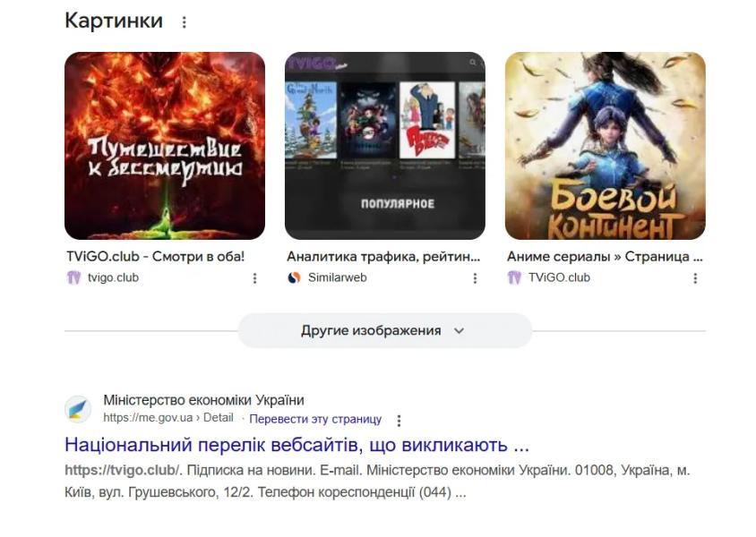This screenshot has width=756, height=537.
Task: Click the chevron in Другие изображения button
Action: [x=459, y=331]
